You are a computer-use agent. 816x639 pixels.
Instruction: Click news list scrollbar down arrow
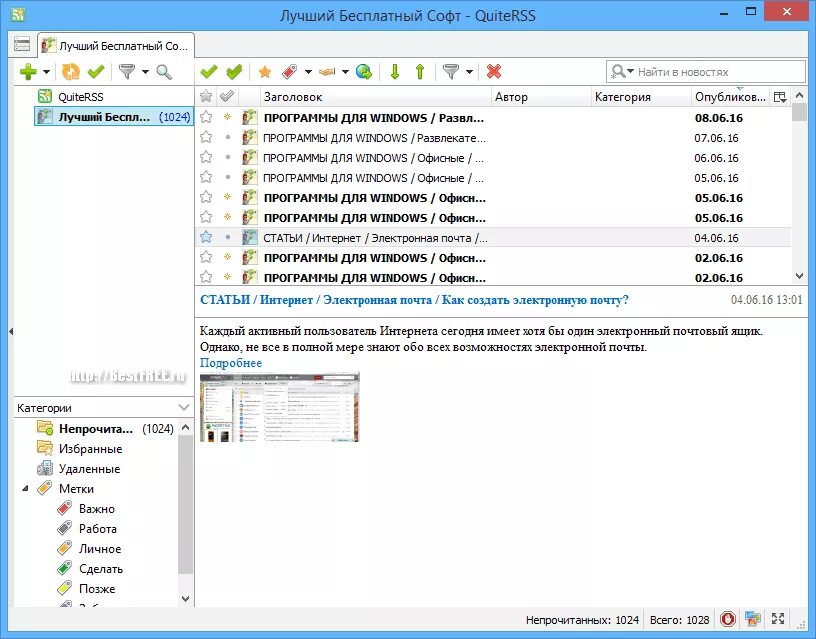[x=799, y=276]
